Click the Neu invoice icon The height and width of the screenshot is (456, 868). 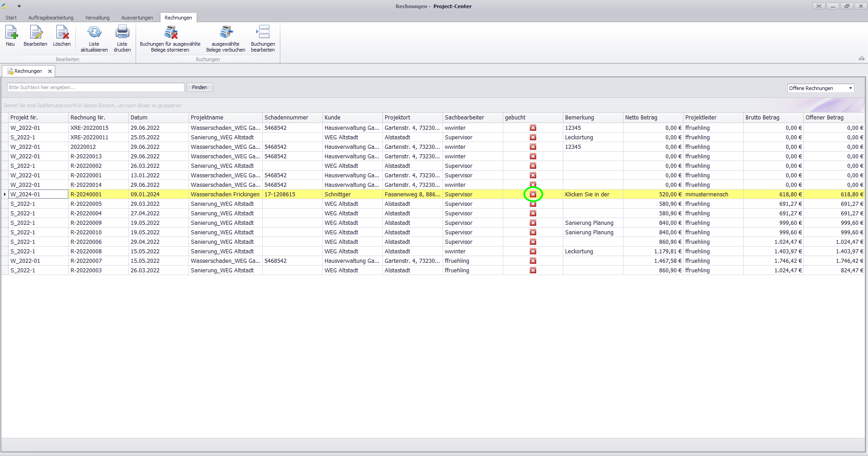[11, 33]
